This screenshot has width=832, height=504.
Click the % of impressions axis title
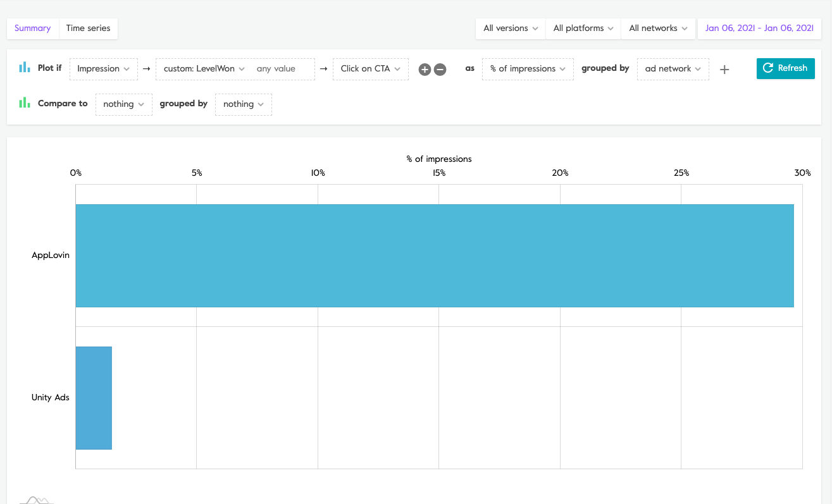pyautogui.click(x=439, y=159)
